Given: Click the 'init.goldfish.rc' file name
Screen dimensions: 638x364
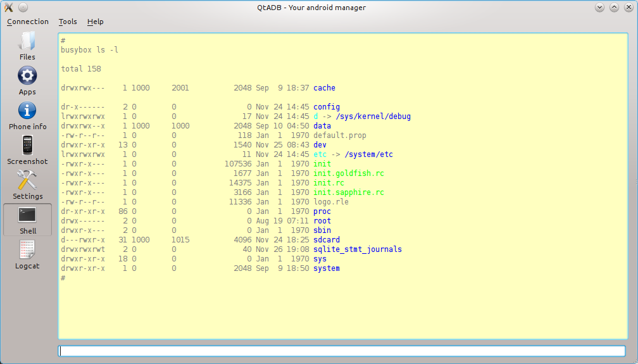Looking at the screenshot, I should coord(349,173).
